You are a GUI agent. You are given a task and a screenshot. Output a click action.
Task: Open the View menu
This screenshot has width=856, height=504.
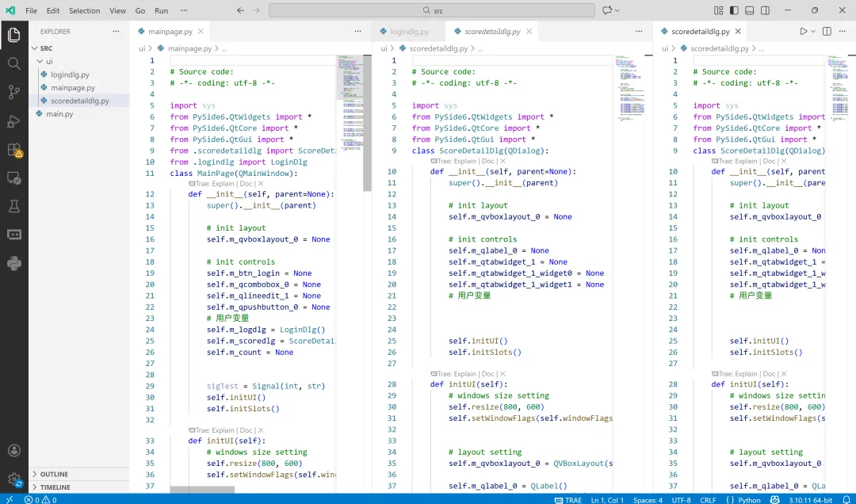[117, 10]
